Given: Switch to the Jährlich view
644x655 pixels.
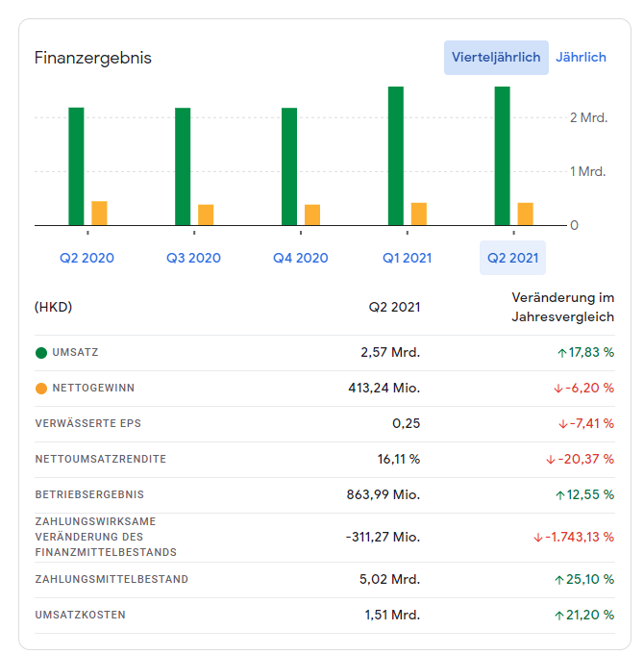Looking at the screenshot, I should pyautogui.click(x=581, y=58).
